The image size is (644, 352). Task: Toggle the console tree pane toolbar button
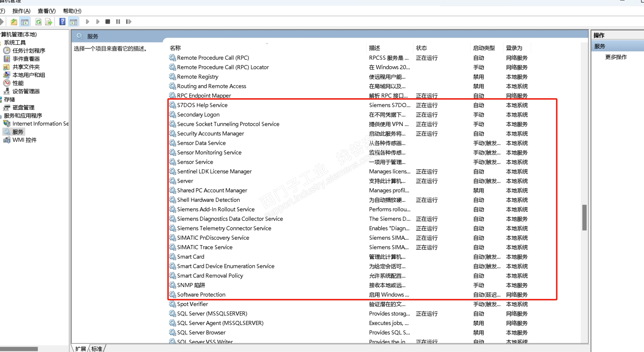click(25, 22)
